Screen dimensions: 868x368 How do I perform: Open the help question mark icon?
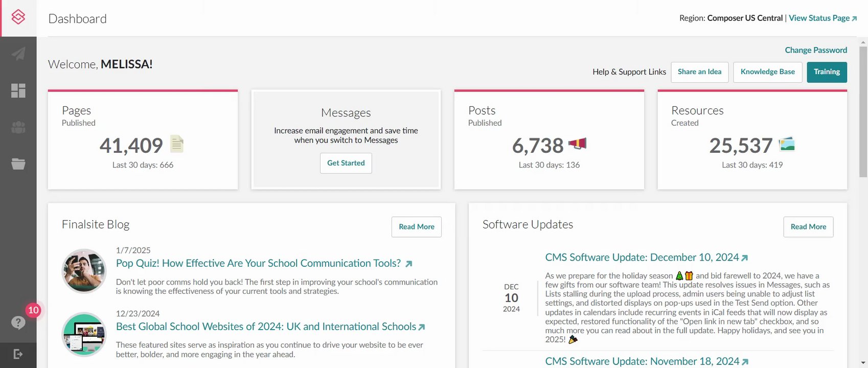tap(18, 323)
